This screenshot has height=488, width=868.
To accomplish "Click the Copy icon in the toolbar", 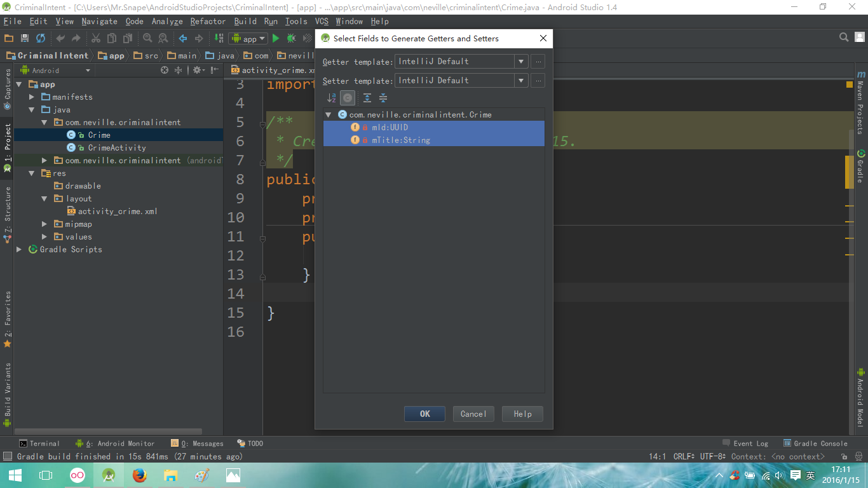I will (112, 39).
